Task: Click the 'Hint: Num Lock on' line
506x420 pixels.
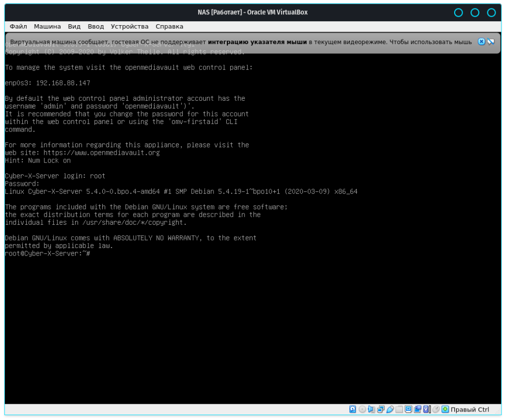Action: point(38,160)
